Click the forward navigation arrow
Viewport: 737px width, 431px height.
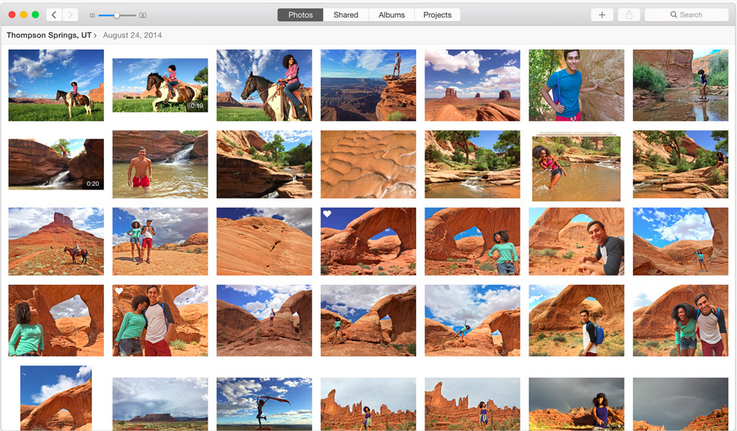click(x=71, y=15)
